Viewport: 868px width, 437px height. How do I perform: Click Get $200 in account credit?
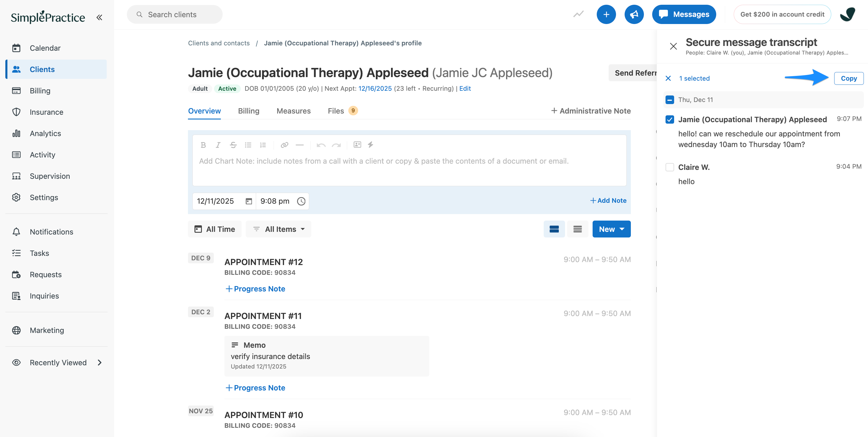[782, 15]
